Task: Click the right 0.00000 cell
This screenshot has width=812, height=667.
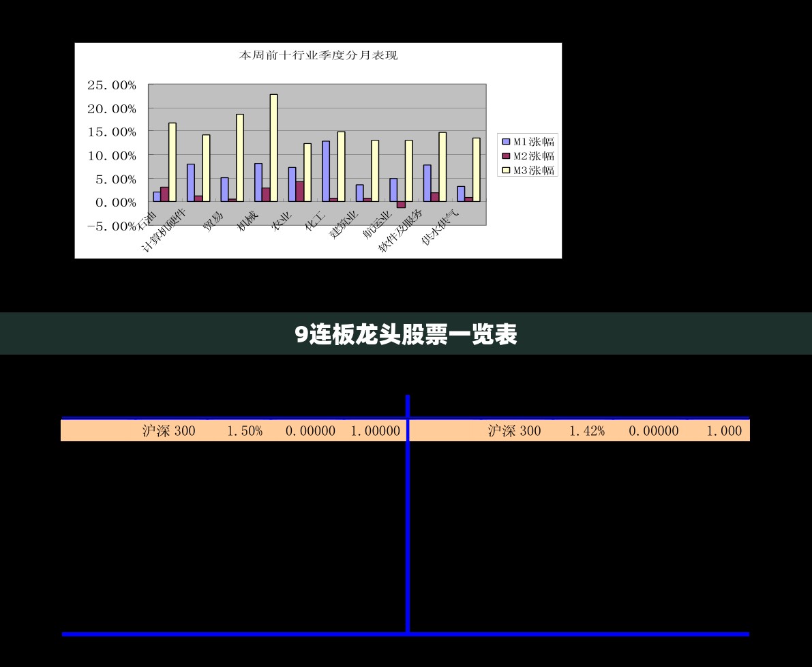Action: (654, 431)
